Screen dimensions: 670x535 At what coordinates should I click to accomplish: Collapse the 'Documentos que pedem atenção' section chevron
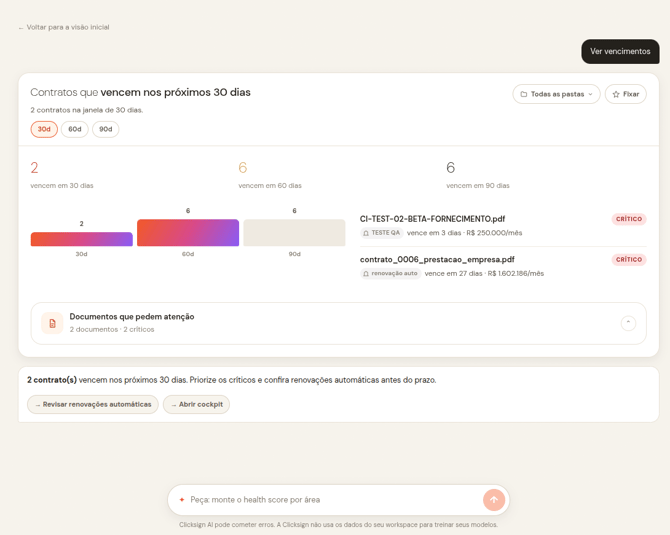click(628, 323)
